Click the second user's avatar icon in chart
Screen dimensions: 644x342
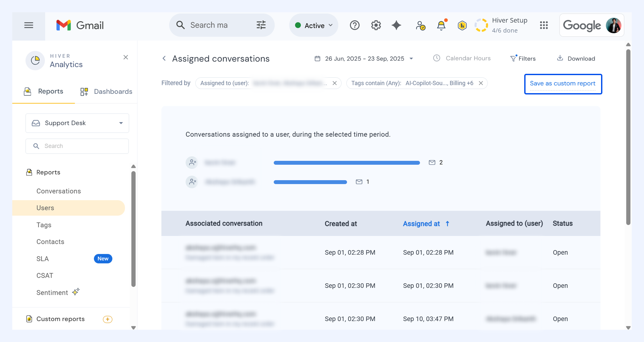coord(192,182)
